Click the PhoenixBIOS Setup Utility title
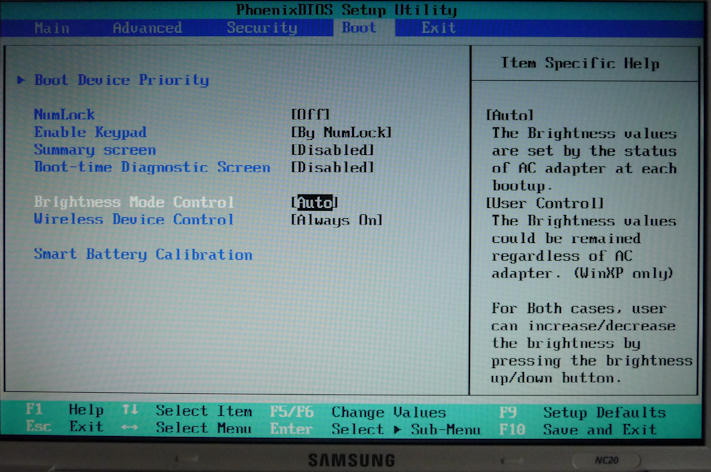 (x=346, y=10)
